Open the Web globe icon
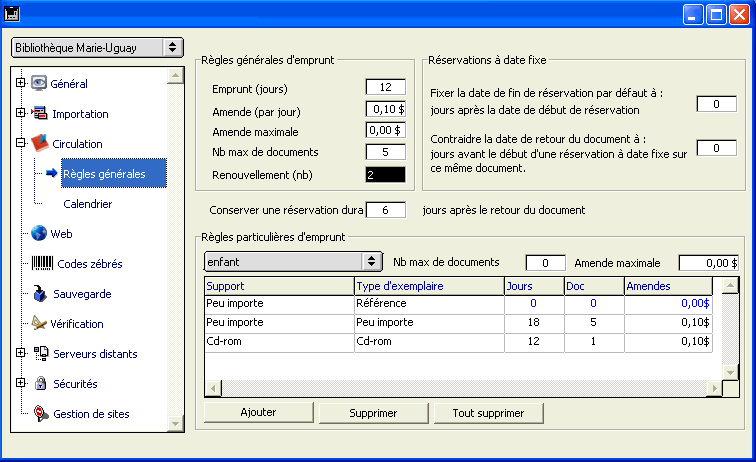The image size is (756, 462). pos(39,234)
